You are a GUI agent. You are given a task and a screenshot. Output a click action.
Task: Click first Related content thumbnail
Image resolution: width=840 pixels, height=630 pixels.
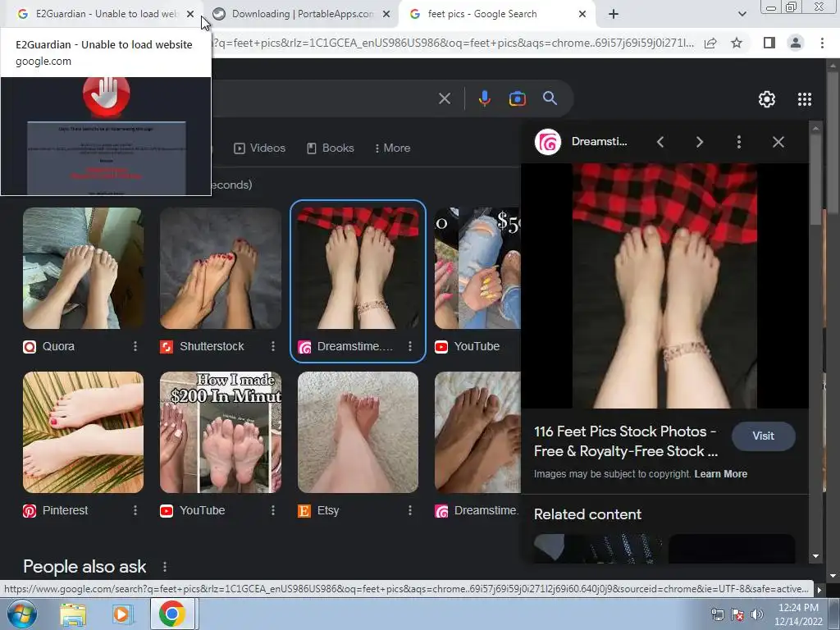pos(598,549)
